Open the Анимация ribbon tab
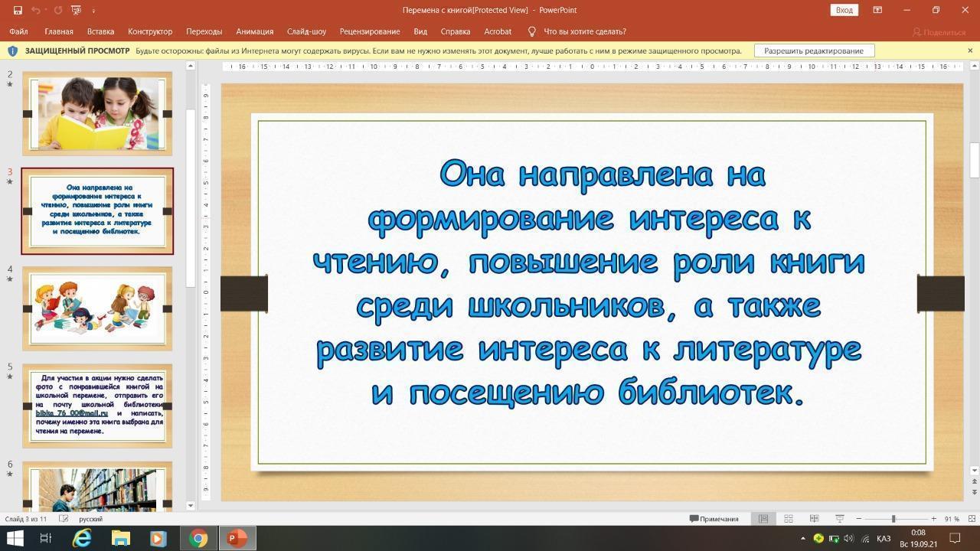The width and height of the screenshot is (980, 551). (x=254, y=31)
